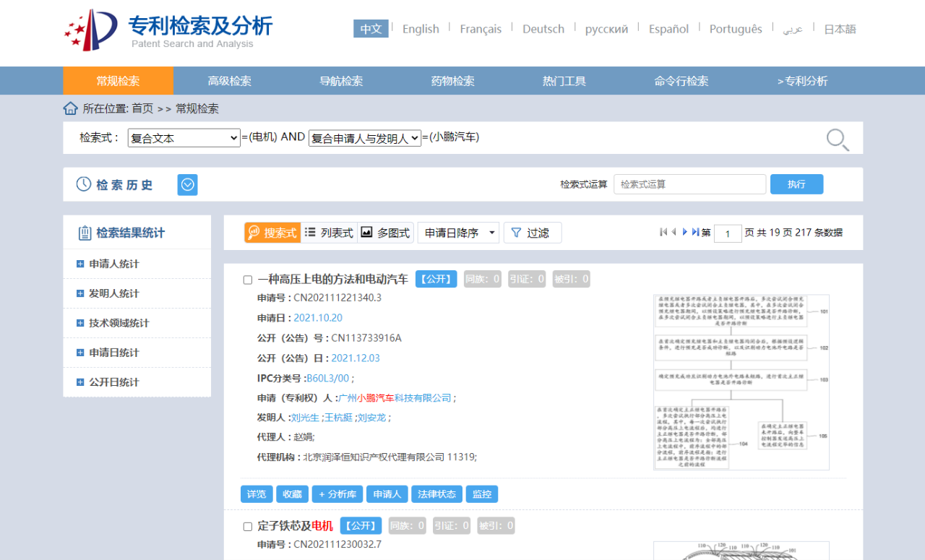Click IPC classification B60L3/00
This screenshot has height=560, width=925.
pos(328,378)
